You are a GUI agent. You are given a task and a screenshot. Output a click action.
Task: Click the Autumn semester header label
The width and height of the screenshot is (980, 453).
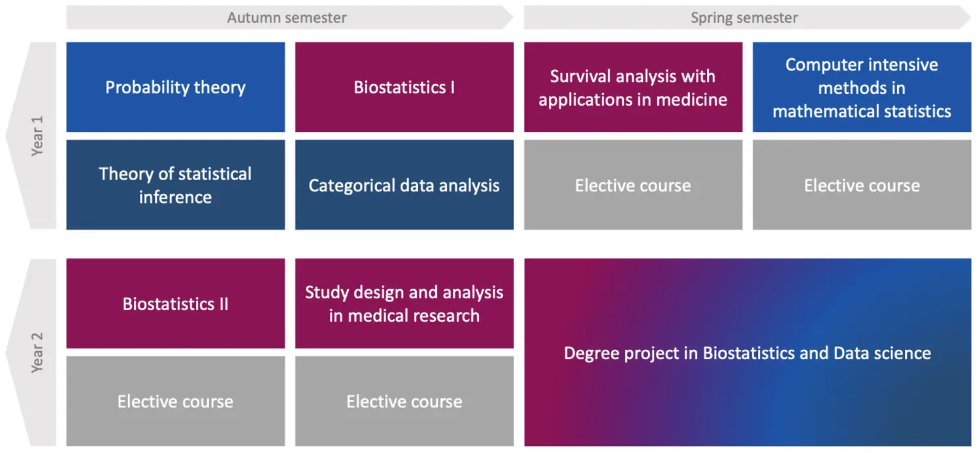click(x=287, y=18)
